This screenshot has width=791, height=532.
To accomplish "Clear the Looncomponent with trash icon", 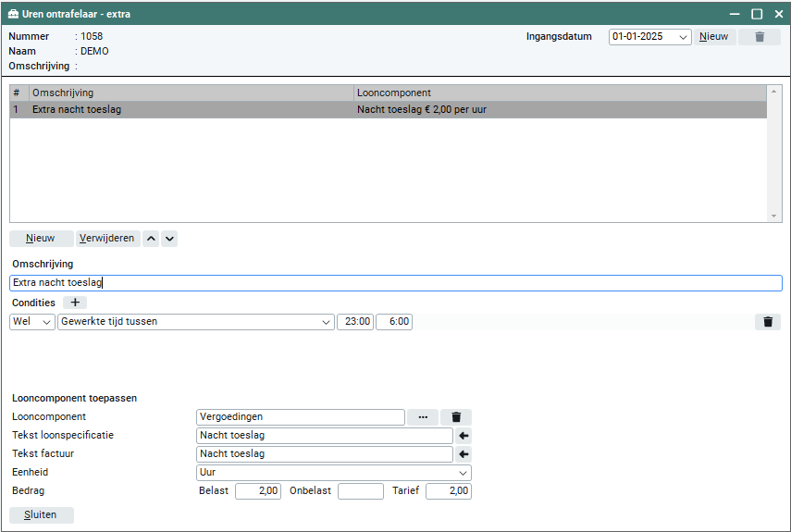I will (456, 417).
